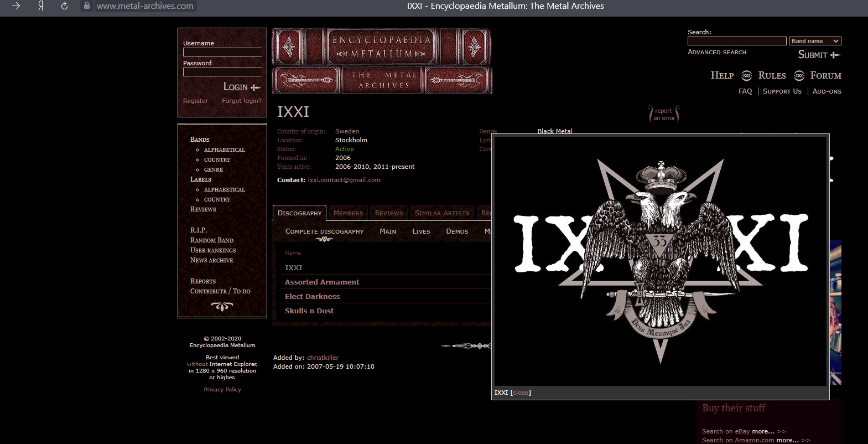The width and height of the screenshot is (868, 444).
Task: Select the Main discography sub-tab
Action: point(388,231)
